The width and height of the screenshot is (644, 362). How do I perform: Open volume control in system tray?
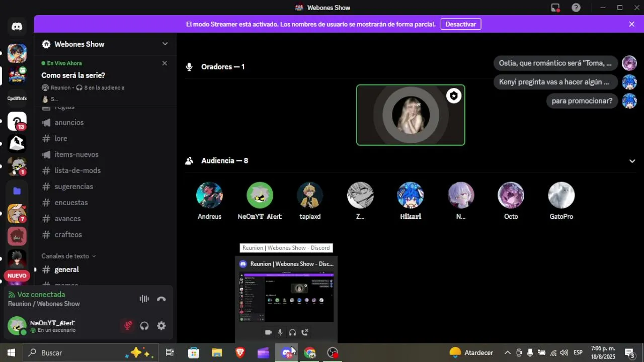pyautogui.click(x=564, y=352)
